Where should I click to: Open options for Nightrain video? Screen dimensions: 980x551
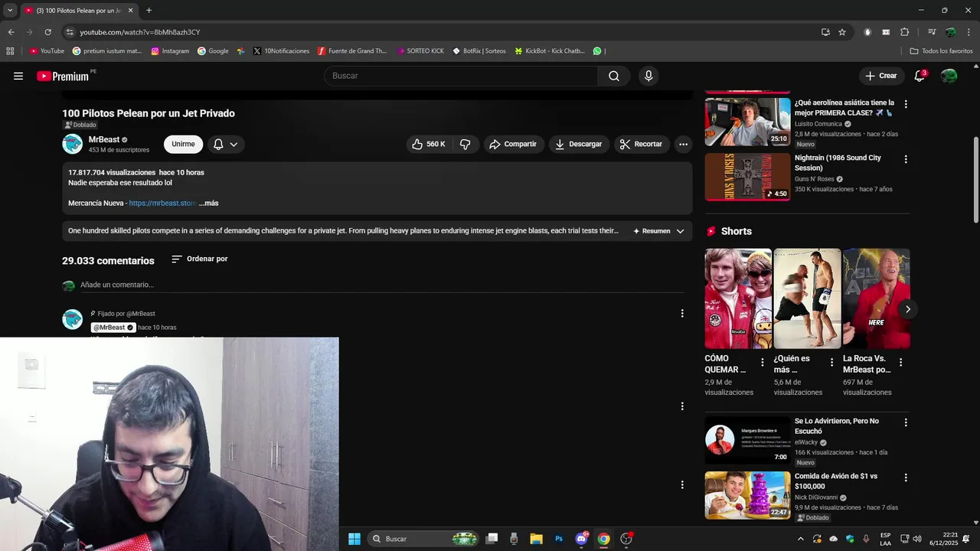point(906,159)
